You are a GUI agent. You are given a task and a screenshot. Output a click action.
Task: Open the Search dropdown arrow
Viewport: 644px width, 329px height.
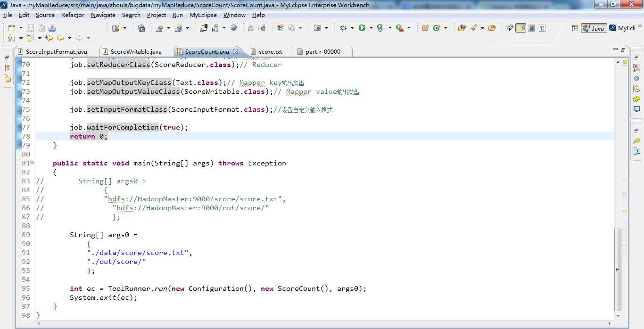coord(482,28)
